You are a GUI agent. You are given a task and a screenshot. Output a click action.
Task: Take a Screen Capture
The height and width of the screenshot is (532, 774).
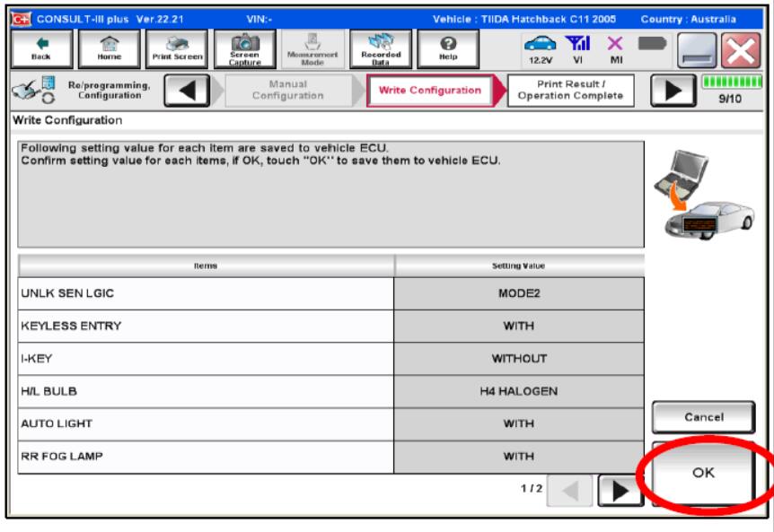pos(245,48)
